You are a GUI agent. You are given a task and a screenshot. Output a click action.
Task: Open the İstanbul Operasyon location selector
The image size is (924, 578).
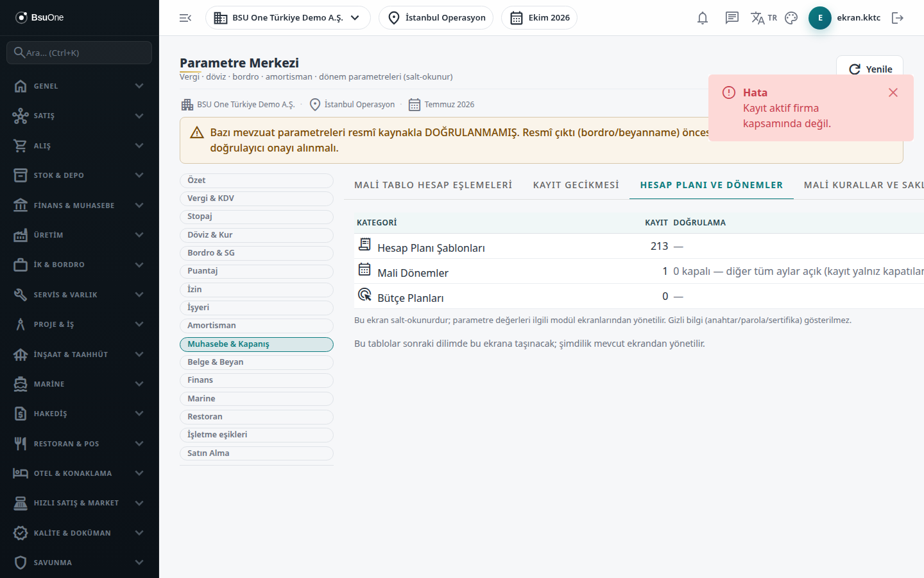tap(436, 18)
